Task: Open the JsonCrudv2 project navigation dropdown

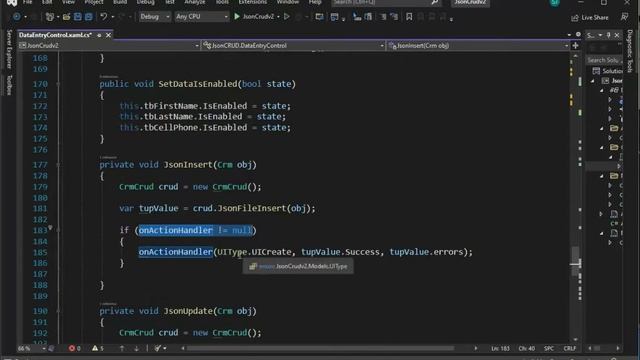Action: click(x=109, y=46)
